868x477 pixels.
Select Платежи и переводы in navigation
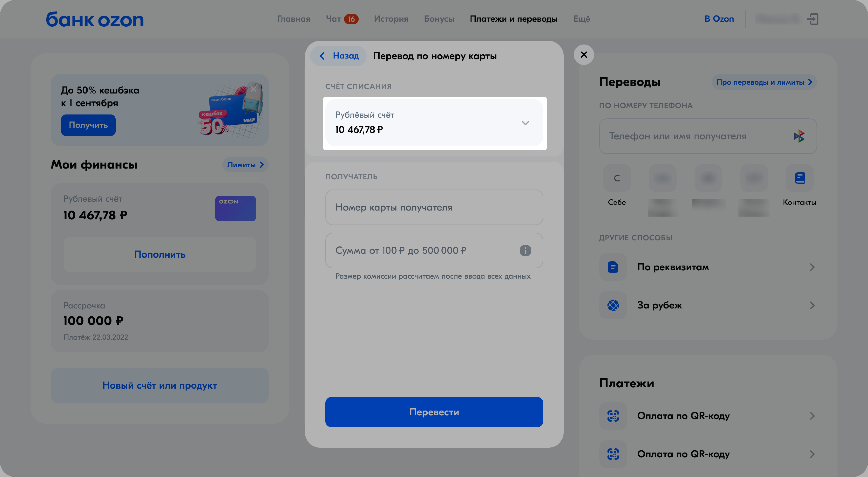pos(514,19)
